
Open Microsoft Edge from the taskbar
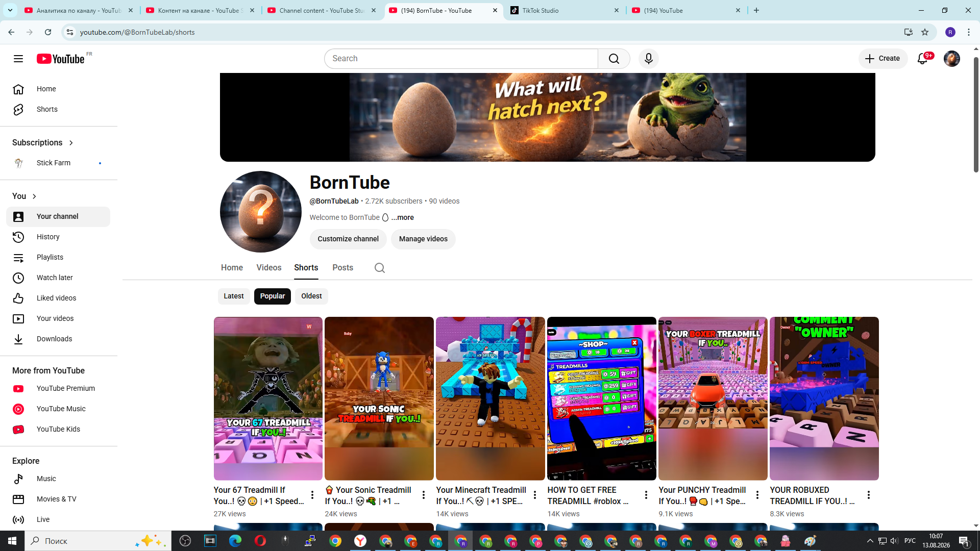point(235,541)
